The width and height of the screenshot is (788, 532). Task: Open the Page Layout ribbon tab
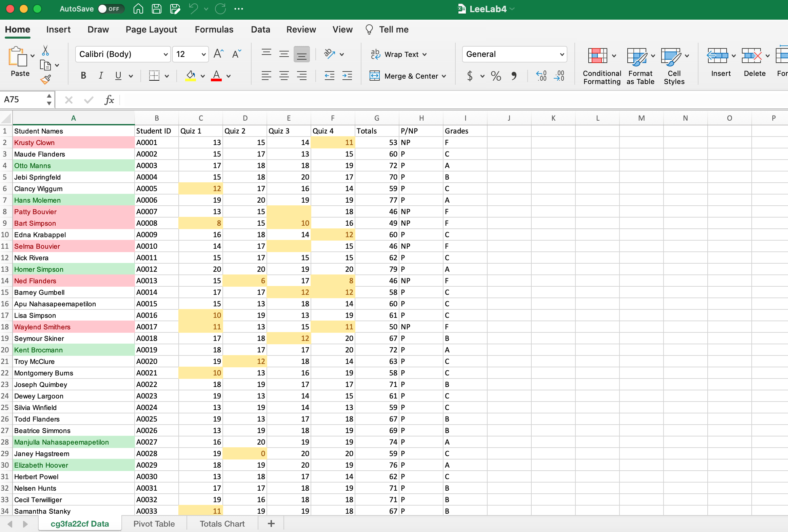click(x=151, y=29)
